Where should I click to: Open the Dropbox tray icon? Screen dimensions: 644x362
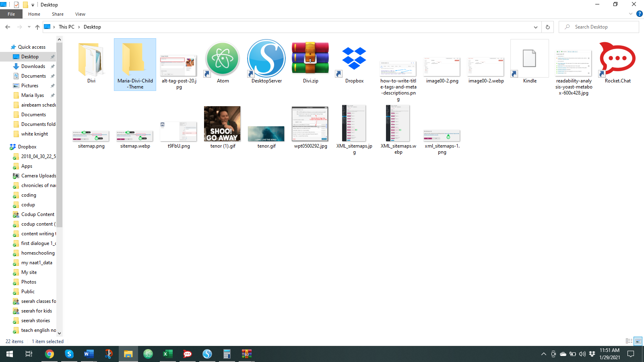coord(592,354)
